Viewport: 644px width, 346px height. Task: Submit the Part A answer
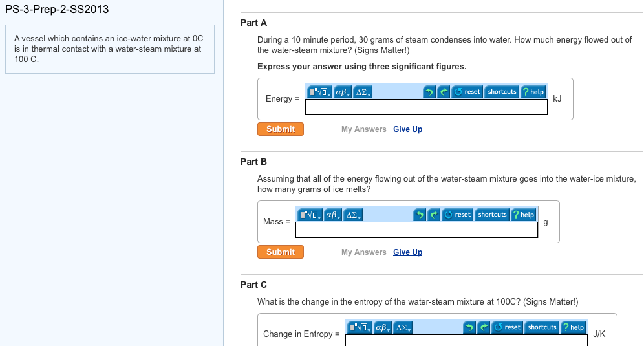pyautogui.click(x=281, y=129)
